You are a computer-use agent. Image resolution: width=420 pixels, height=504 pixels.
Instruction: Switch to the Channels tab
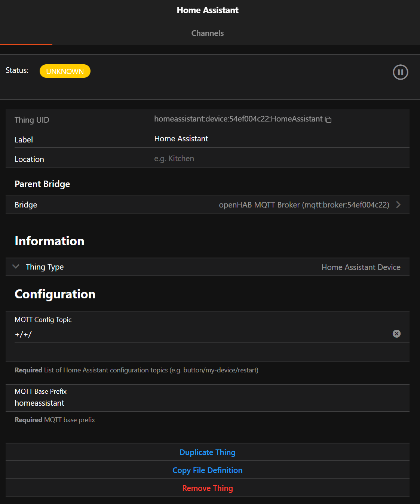[207, 33]
